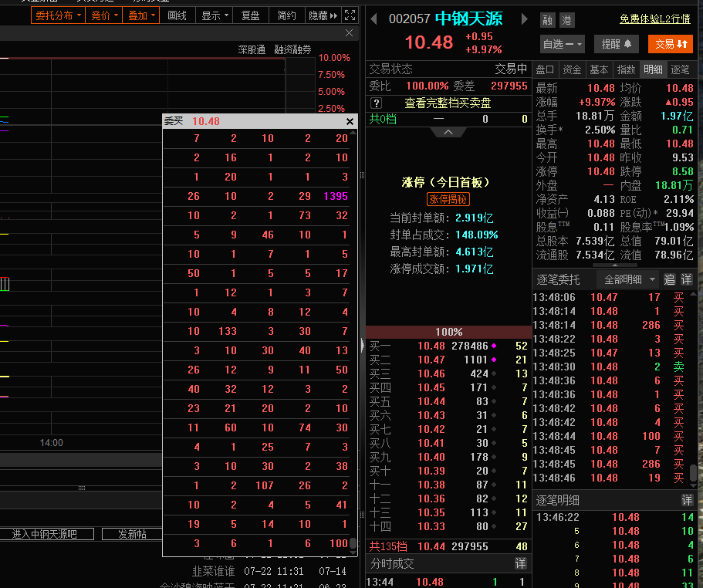This screenshot has width=703, height=588.
Task: Switch to the 资金 tab
Action: [572, 69]
